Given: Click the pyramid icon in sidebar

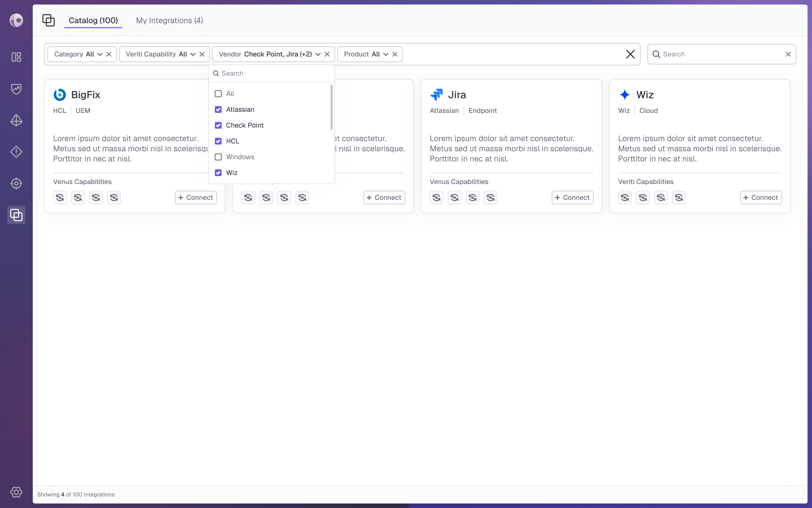Looking at the screenshot, I should coord(16,120).
